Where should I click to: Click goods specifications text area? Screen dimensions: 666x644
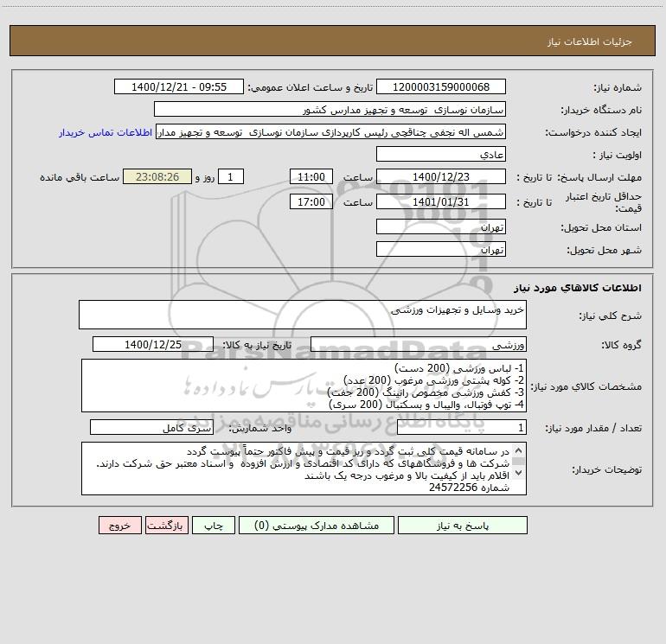304,386
